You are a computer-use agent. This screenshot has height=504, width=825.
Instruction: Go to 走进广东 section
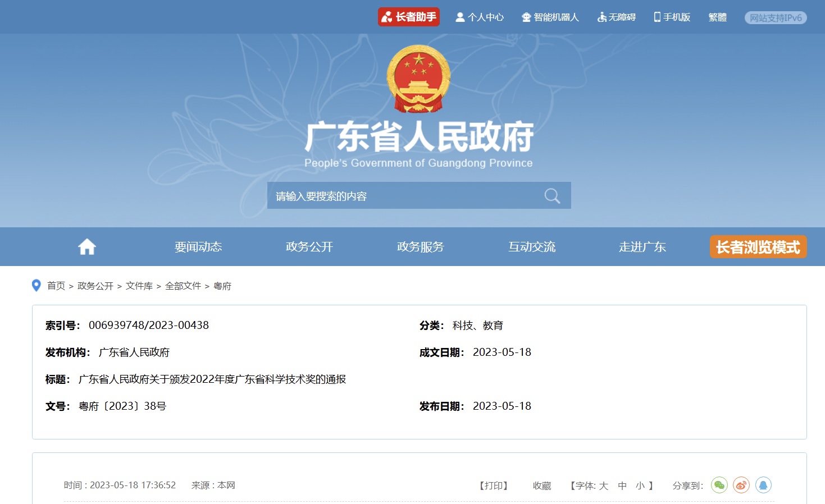pyautogui.click(x=642, y=247)
